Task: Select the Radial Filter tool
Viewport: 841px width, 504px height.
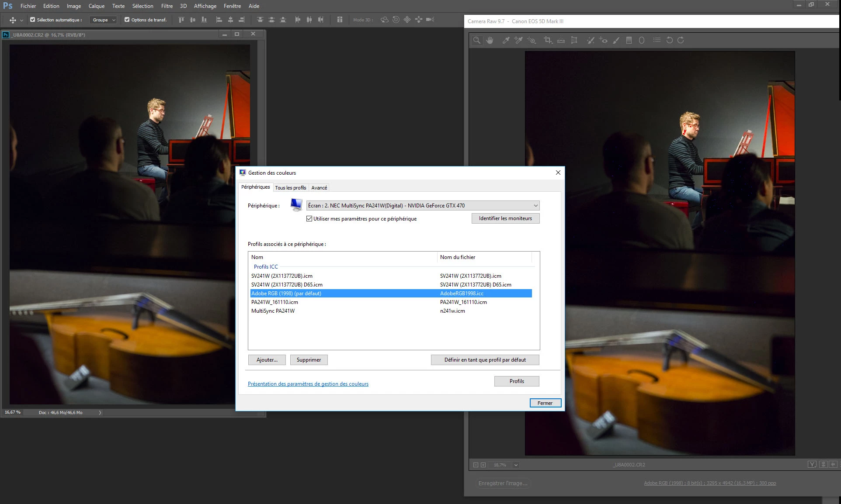Action: pos(642,40)
